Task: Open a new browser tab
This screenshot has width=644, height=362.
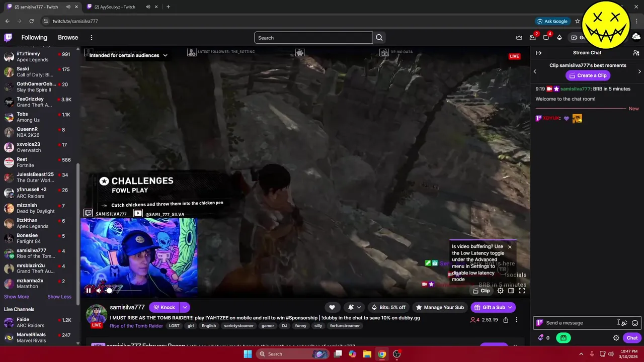Action: (x=168, y=7)
